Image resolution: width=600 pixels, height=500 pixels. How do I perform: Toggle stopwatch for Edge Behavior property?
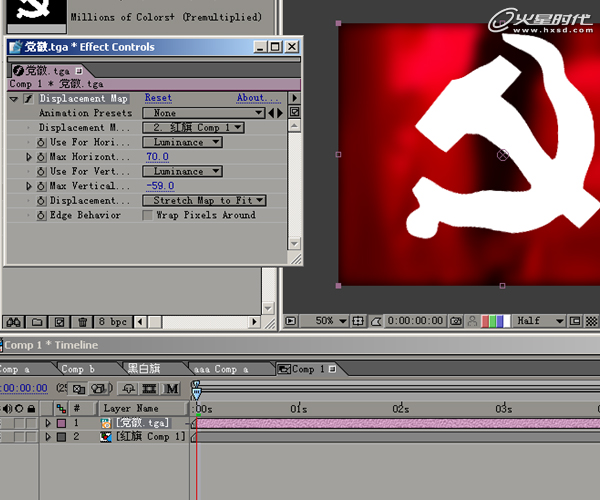point(41,215)
